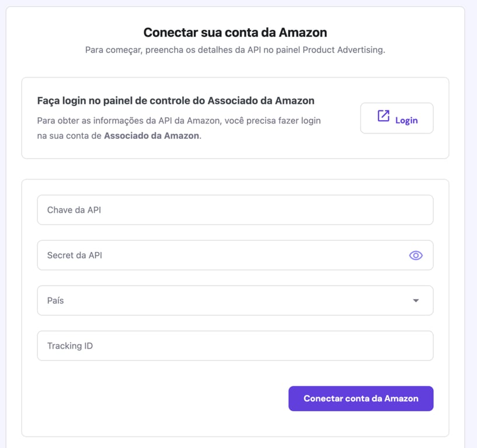This screenshot has width=477, height=448.
Task: Click the external link icon beside Login
Action: 384,117
